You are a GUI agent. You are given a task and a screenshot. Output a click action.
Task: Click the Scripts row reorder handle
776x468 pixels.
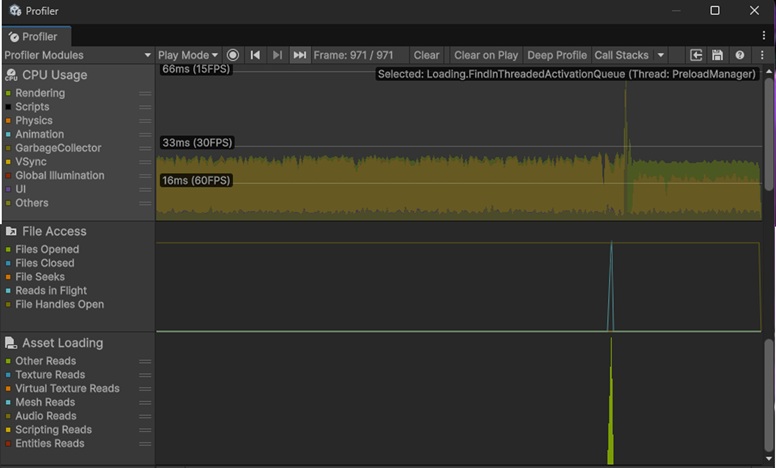[x=145, y=107]
